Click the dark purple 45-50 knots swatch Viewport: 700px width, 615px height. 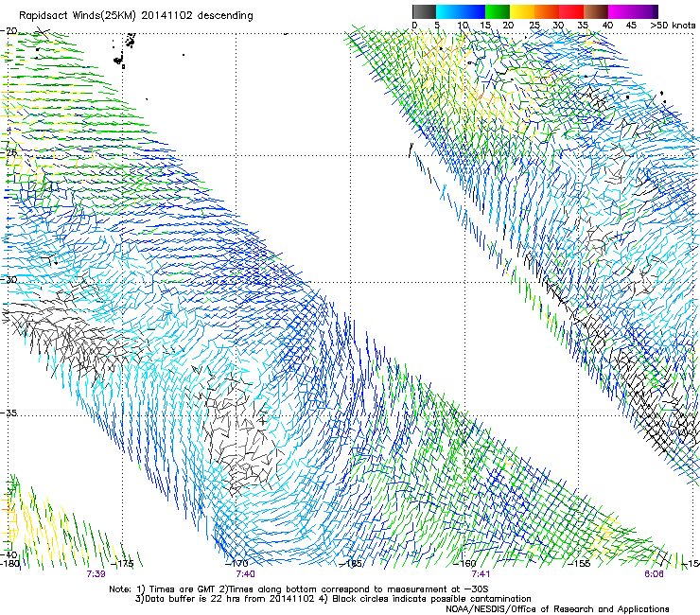point(645,11)
